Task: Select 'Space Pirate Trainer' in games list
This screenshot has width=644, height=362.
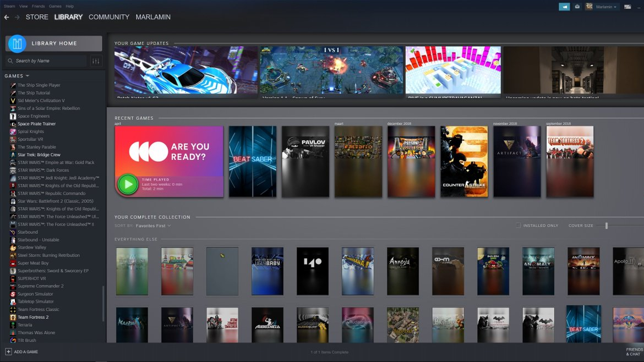Action: click(36, 124)
